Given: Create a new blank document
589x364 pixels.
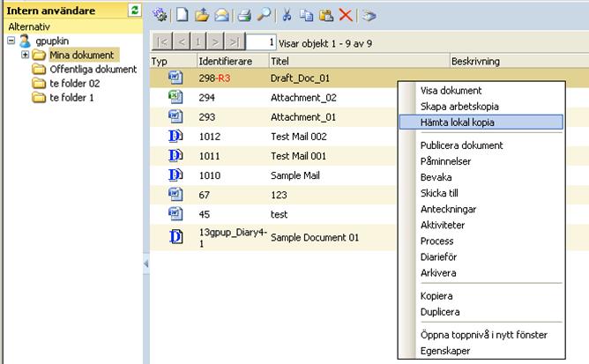Looking at the screenshot, I should [x=183, y=15].
